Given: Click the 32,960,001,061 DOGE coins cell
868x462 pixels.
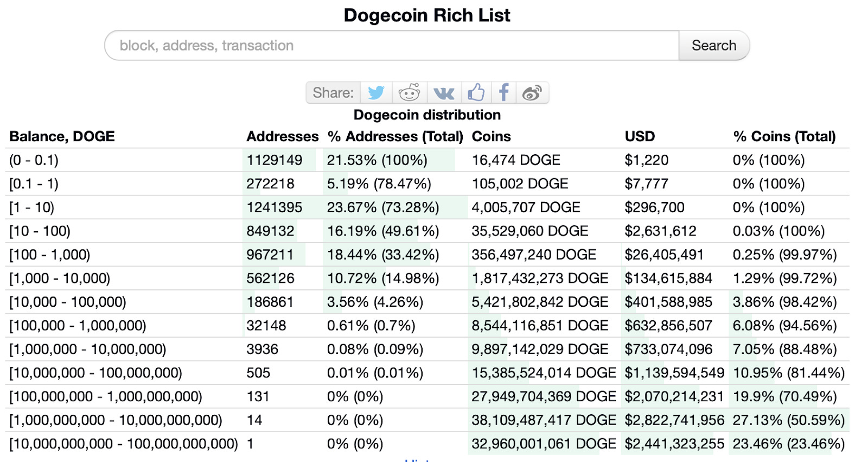Looking at the screenshot, I should coord(544,444).
